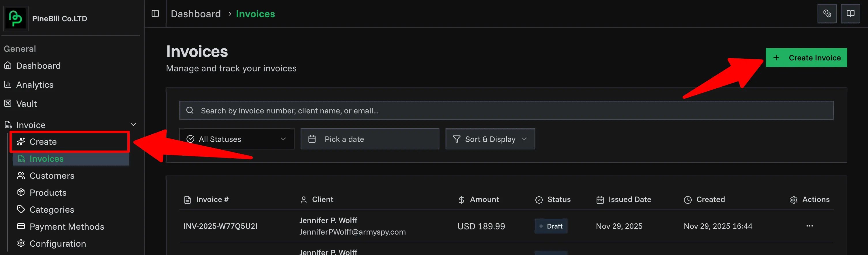Click the sidebar collapse panel icon

tap(155, 14)
